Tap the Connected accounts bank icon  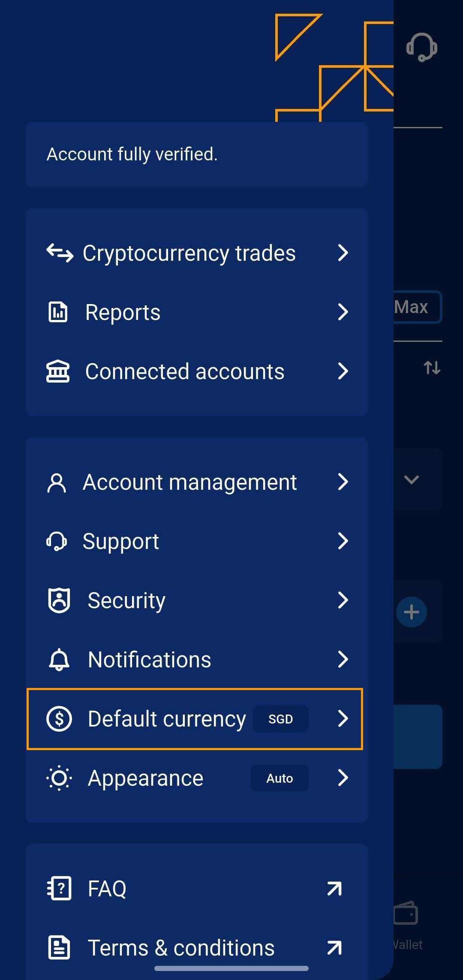point(58,371)
